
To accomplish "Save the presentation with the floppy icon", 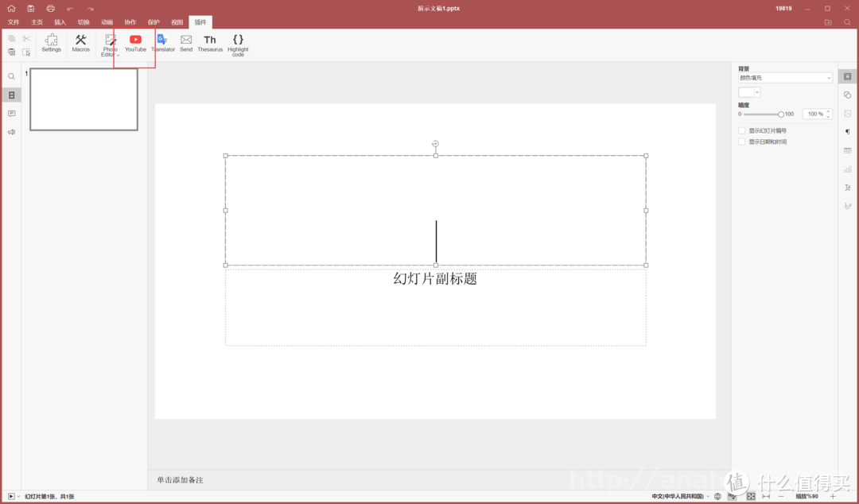I will 31,8.
